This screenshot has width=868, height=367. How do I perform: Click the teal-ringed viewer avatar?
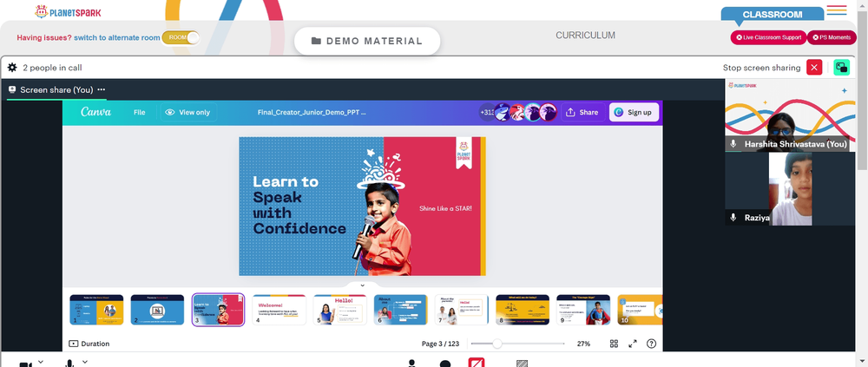tap(533, 112)
